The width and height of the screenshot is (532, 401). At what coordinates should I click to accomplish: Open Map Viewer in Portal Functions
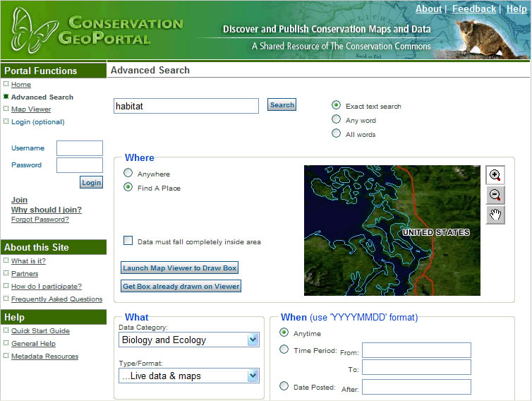31,109
